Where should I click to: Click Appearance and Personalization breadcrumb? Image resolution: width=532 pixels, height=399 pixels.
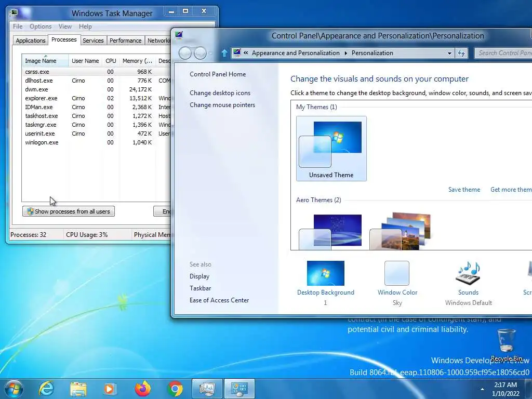[296, 53]
